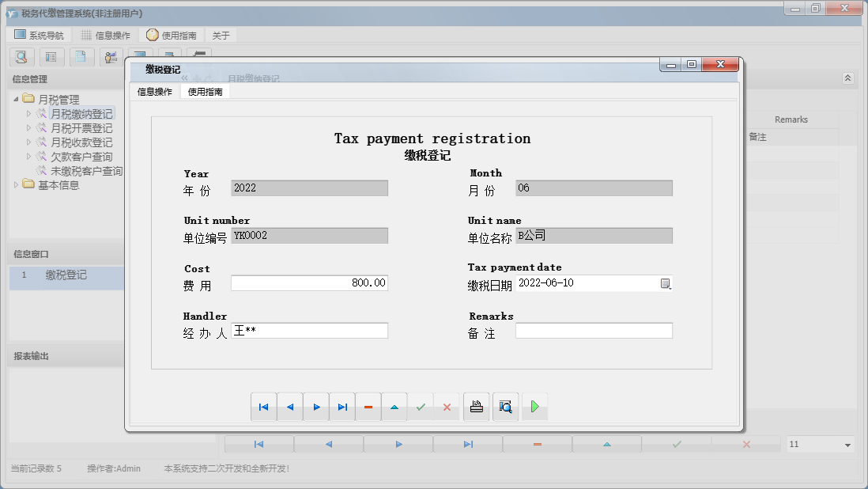Go to first record in dialog toolbar
Image resolution: width=868 pixels, height=489 pixels.
point(263,407)
